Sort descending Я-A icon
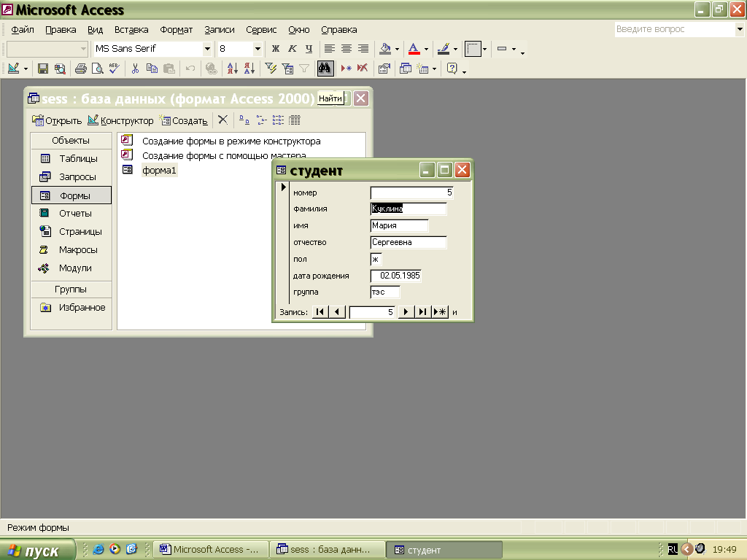Screen dimensions: 747x560 249,69
